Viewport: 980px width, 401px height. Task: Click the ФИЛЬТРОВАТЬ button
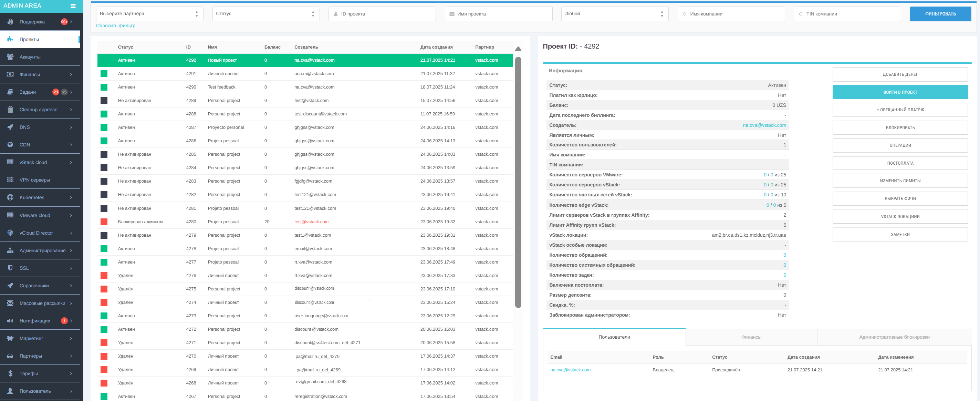940,14
